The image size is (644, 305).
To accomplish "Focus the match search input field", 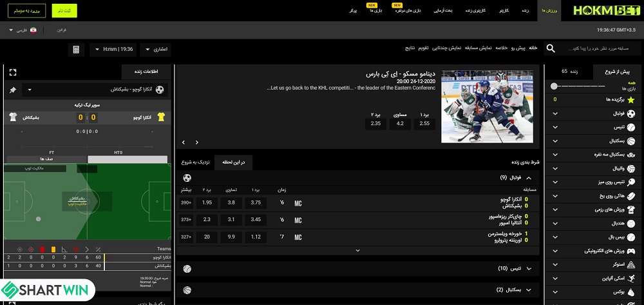I will (x=600, y=48).
